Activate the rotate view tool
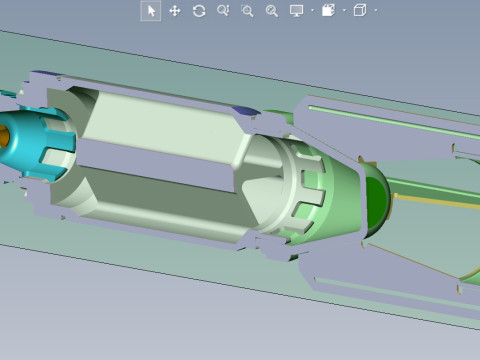This screenshot has height=360, width=480. [199, 11]
